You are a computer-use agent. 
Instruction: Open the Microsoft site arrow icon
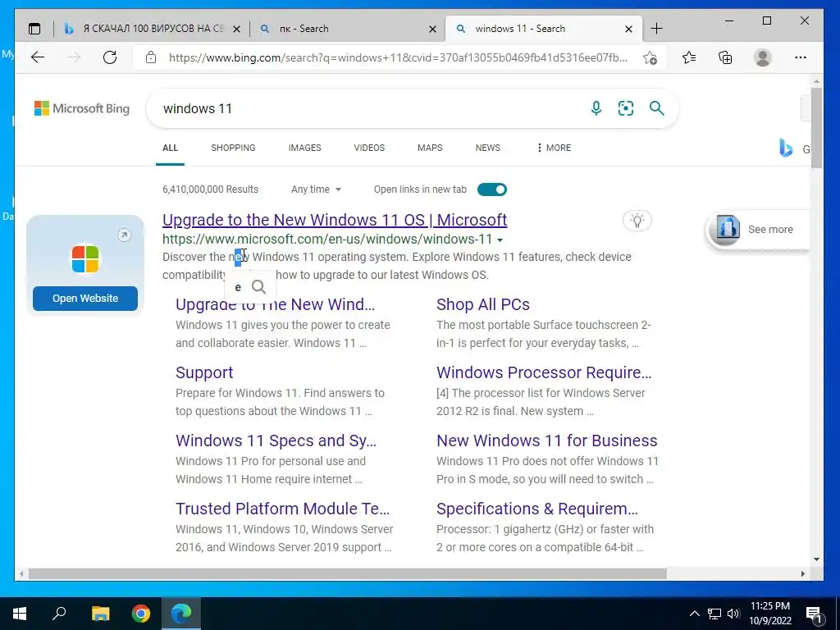(125, 235)
